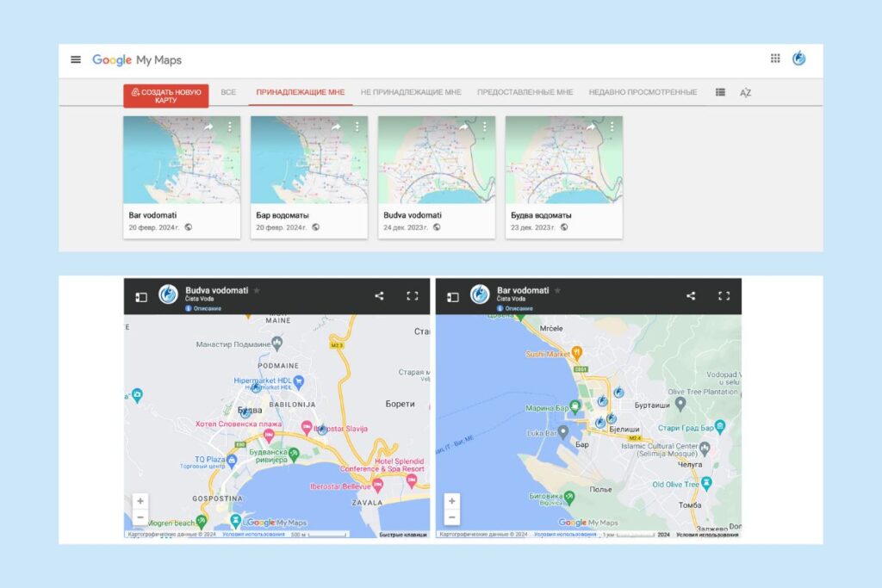Click the globe icon under Bar vodomati
882x588 pixels.
point(189,227)
